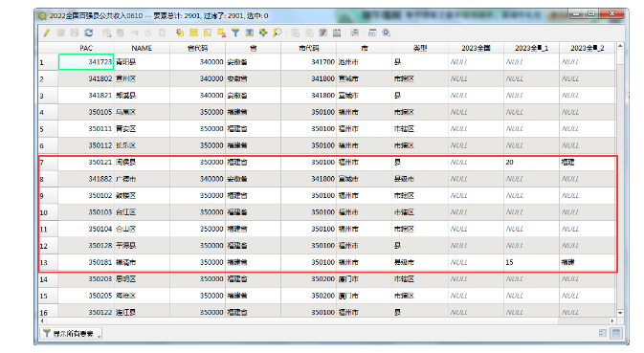The height and width of the screenshot is (353, 644).
Task: Click the horizontal scrollbar right arrow
Action: coord(612,321)
